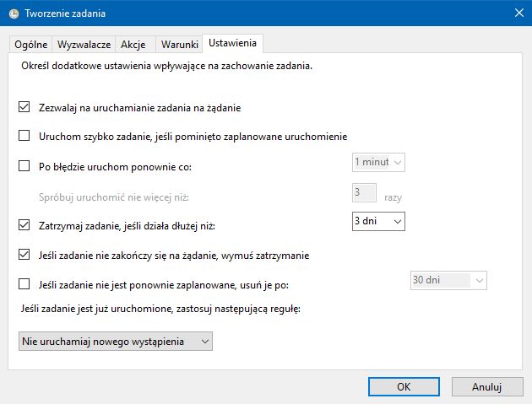Select the Akcje tab

click(x=133, y=45)
